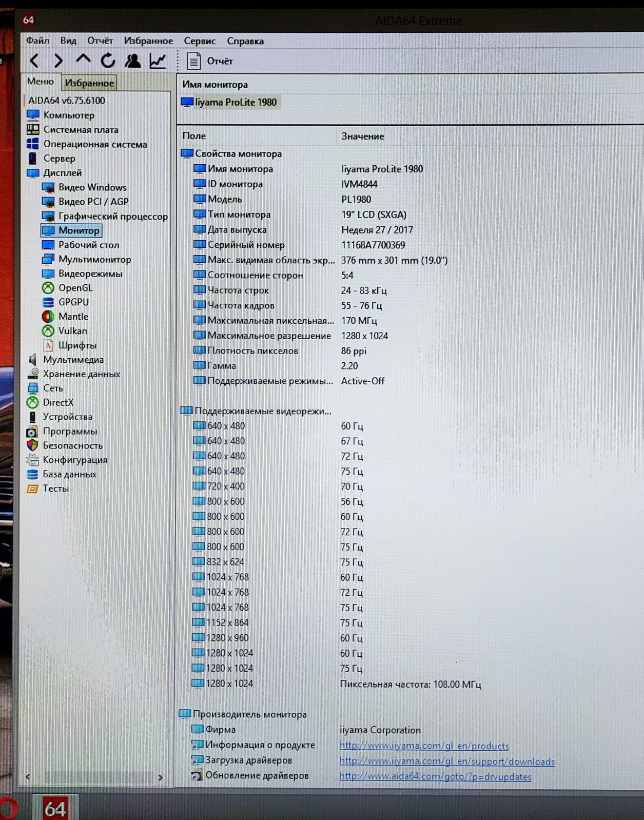Open the Сервис menu
Image resolution: width=644 pixels, height=820 pixels.
(200, 41)
